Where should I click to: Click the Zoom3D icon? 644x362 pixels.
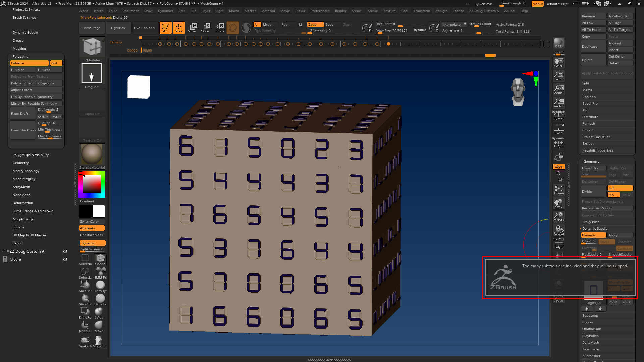click(558, 217)
